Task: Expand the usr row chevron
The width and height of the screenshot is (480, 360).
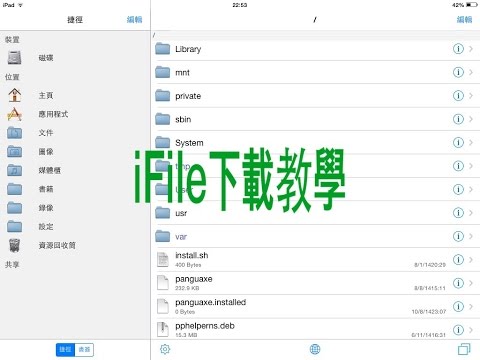Action: [471, 213]
